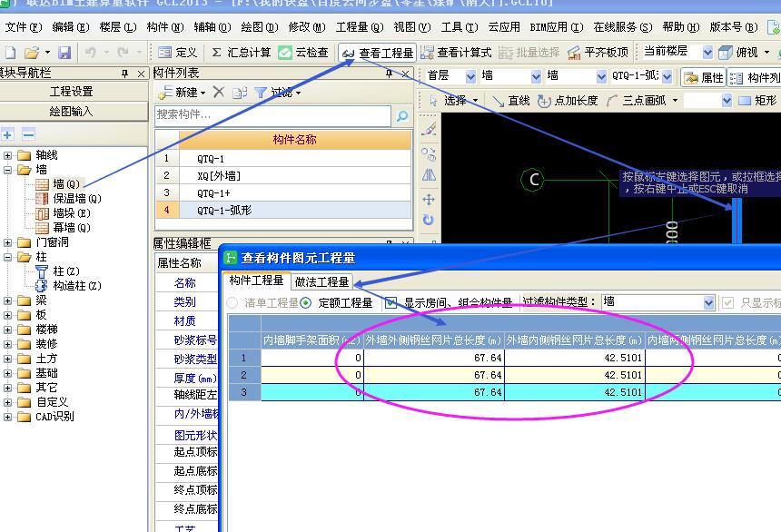Open 过滤构件类型 dropdown
Image resolution: width=781 pixels, height=532 pixels.
(708, 302)
